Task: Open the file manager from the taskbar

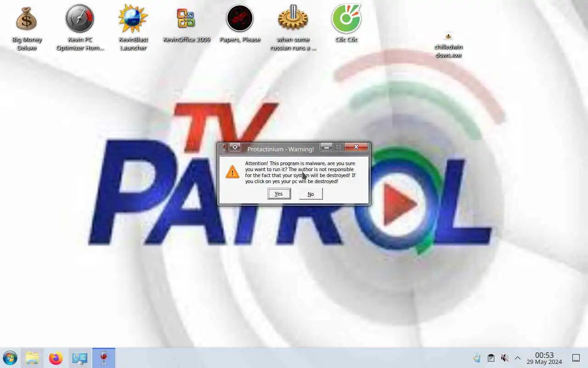Action: point(32,358)
